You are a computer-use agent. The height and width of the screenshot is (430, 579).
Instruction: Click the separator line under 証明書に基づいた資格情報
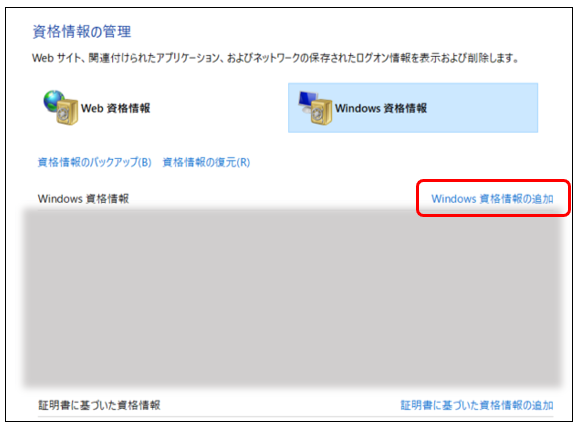click(x=295, y=417)
